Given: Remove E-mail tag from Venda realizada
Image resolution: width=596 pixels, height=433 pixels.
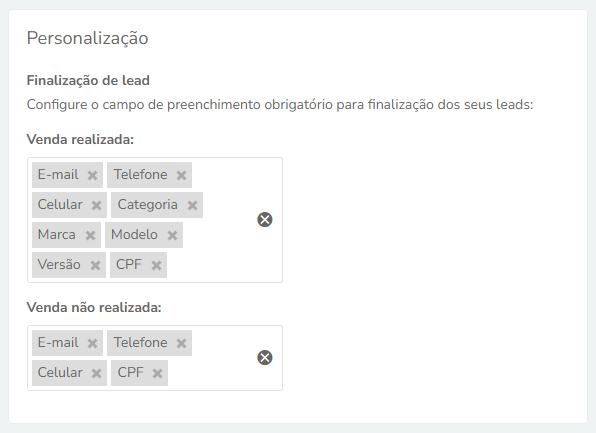Looking at the screenshot, I should pos(92,175).
